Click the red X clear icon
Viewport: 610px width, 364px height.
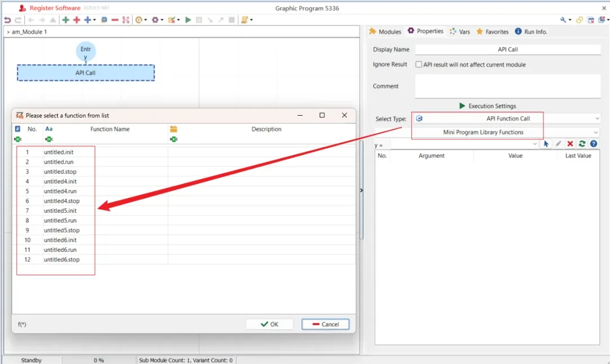(x=570, y=144)
